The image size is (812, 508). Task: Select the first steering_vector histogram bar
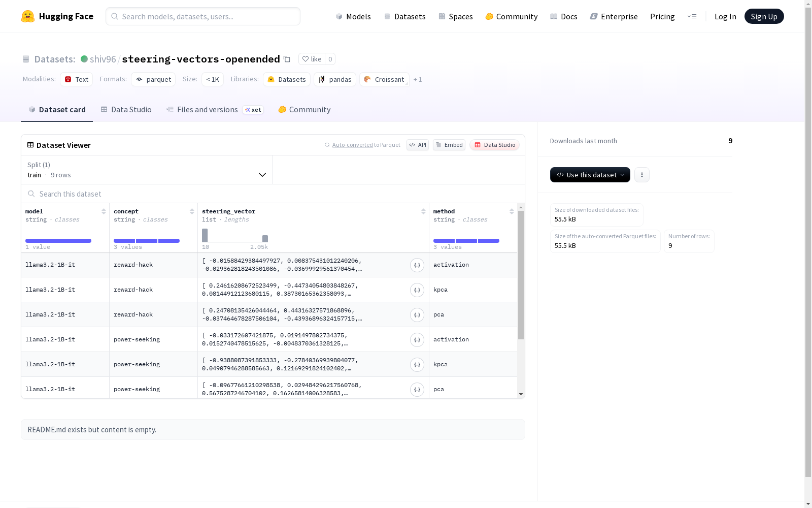205,235
